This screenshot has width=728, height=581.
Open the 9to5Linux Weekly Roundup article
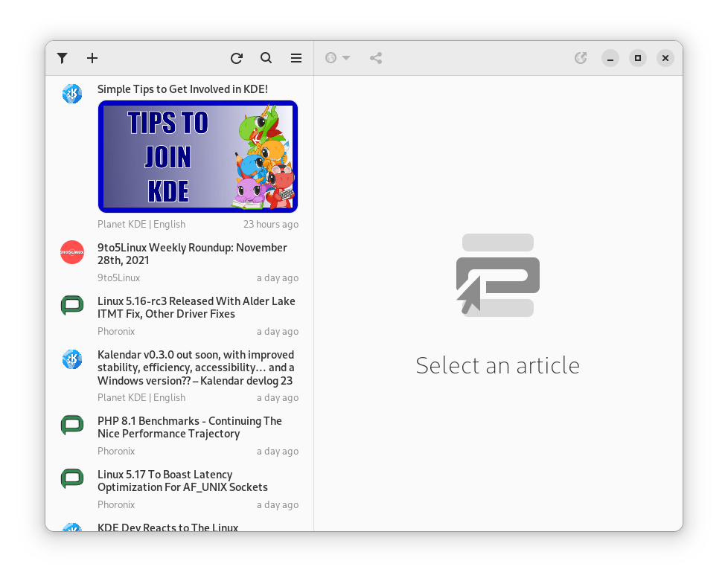[x=192, y=254]
